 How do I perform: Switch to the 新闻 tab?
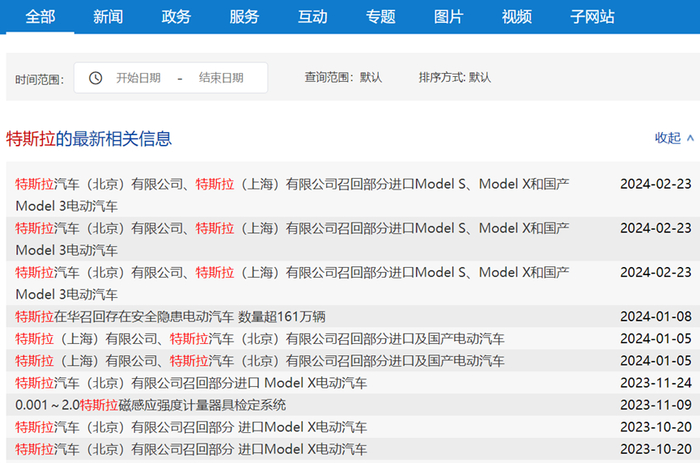(108, 17)
